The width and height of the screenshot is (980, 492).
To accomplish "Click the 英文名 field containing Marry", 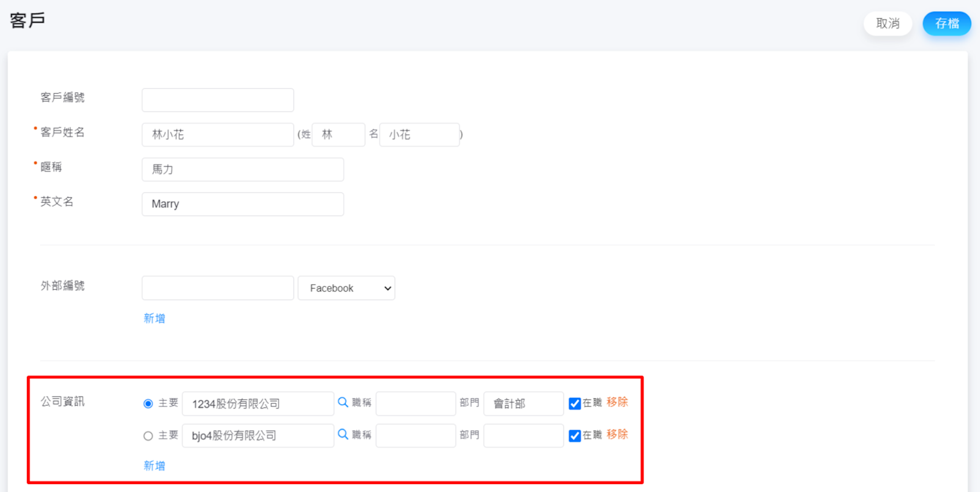I will pos(243,204).
